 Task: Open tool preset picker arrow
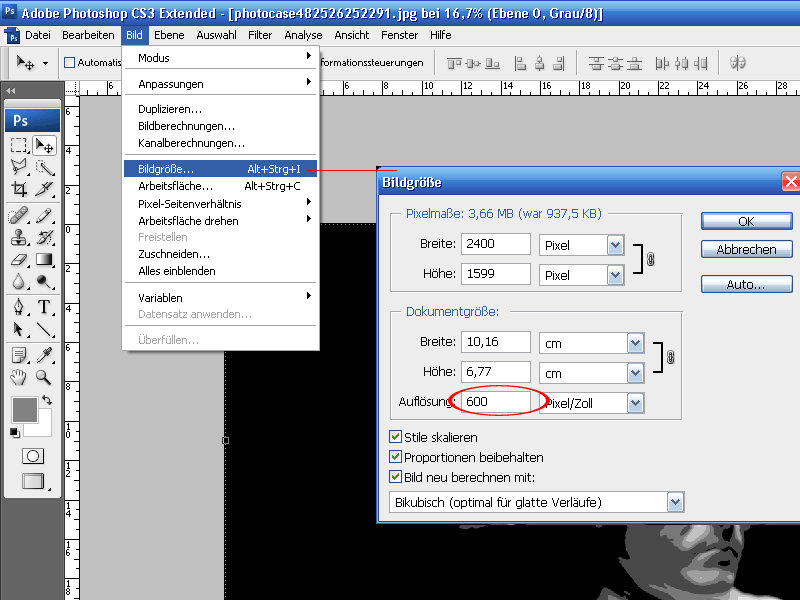point(45,63)
